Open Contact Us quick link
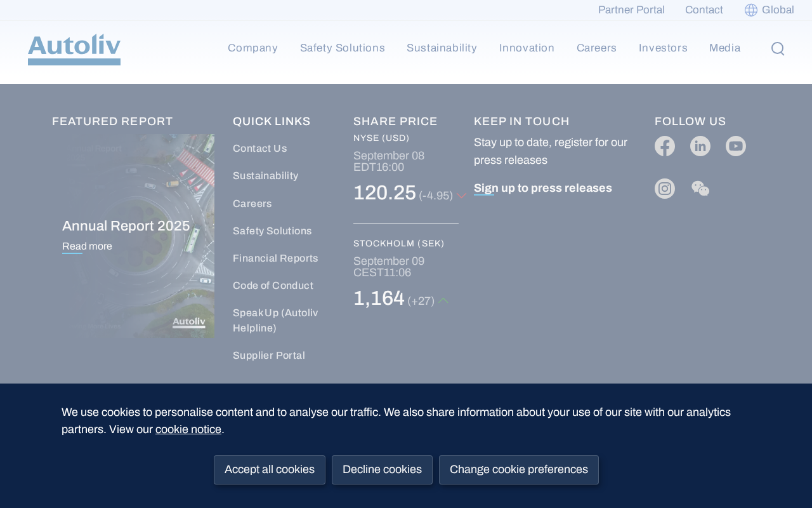 (260, 149)
